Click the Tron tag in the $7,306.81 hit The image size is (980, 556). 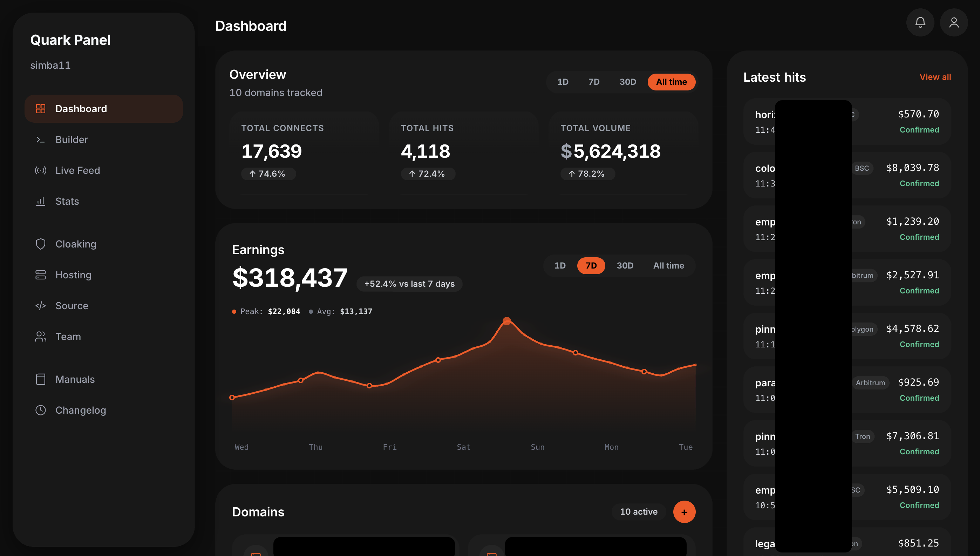point(863,436)
